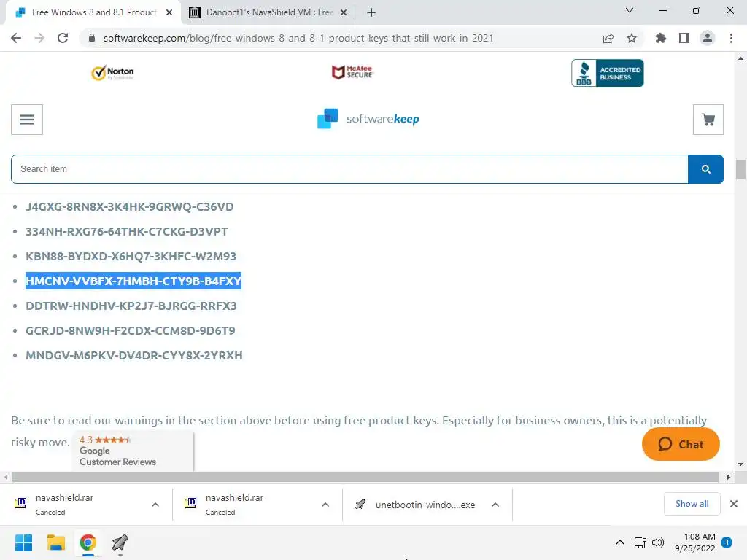747x560 pixels.
Task: Switch to Danooct1's NavaShield VM tab
Action: (x=268, y=12)
